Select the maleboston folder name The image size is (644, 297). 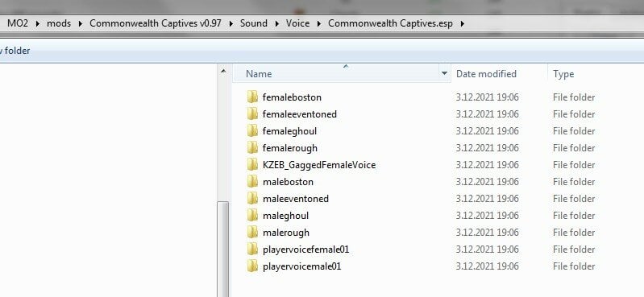288,182
